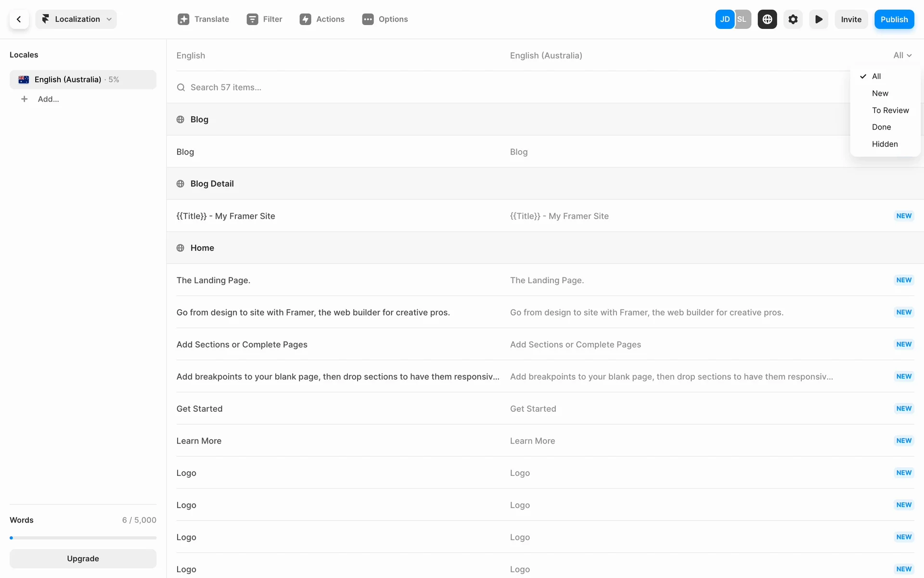Select the checked All filter option

pyautogui.click(x=876, y=76)
